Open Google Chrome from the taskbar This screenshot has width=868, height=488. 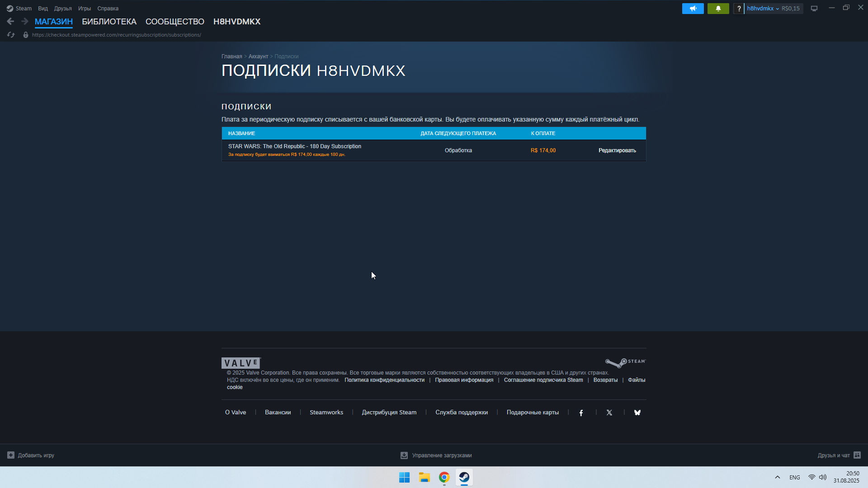click(444, 477)
